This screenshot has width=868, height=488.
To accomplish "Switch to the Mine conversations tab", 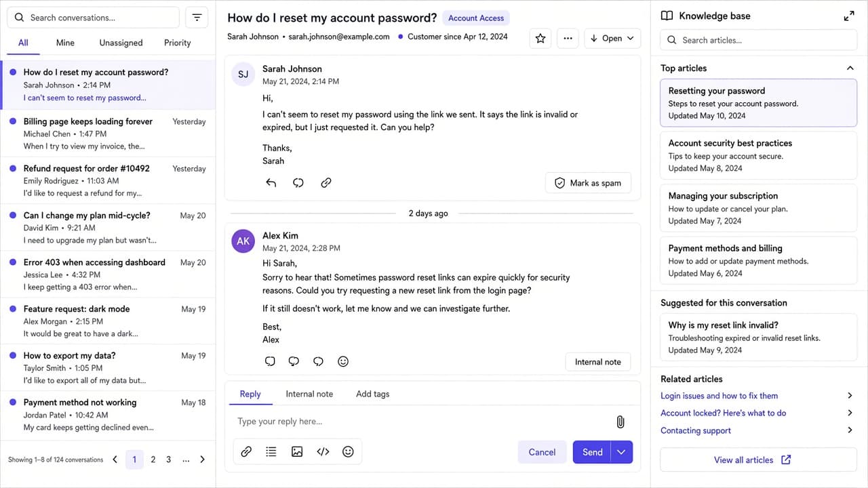I will (x=65, y=43).
